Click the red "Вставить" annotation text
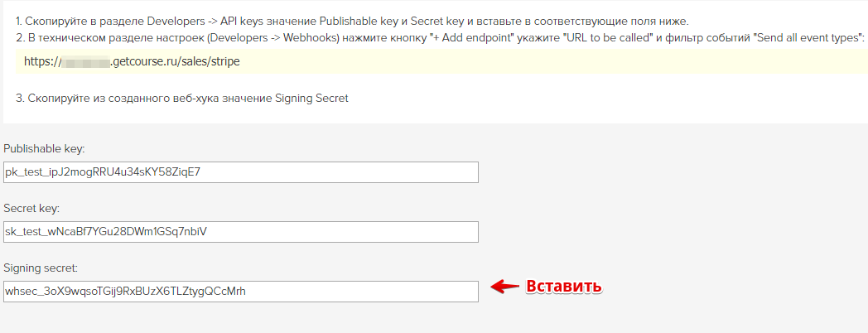868x333 pixels. coord(563,287)
